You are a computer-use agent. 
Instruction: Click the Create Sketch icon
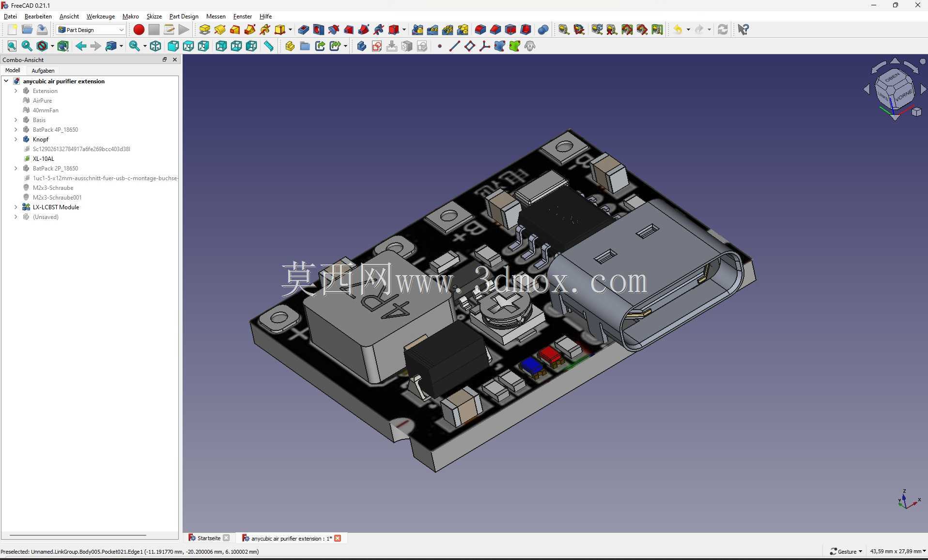coord(377,46)
